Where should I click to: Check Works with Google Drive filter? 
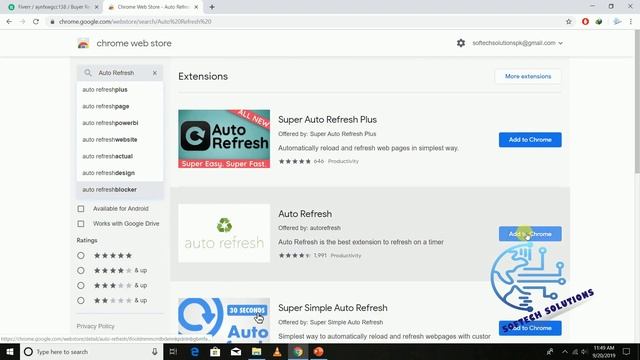pyautogui.click(x=81, y=224)
